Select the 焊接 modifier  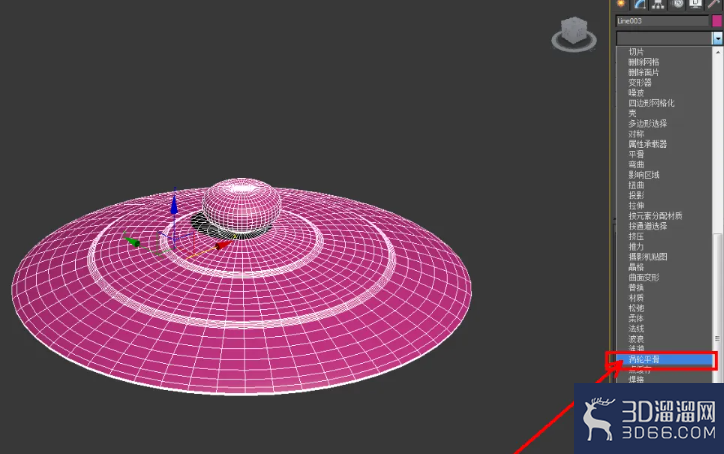636,380
